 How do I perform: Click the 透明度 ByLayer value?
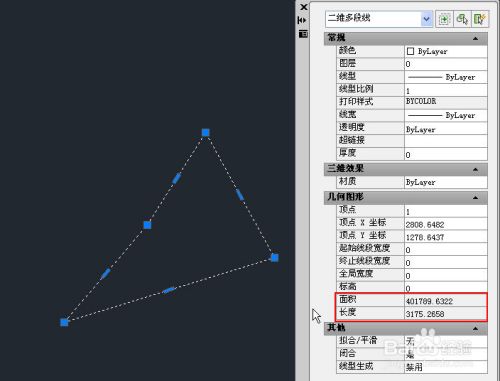click(x=446, y=128)
